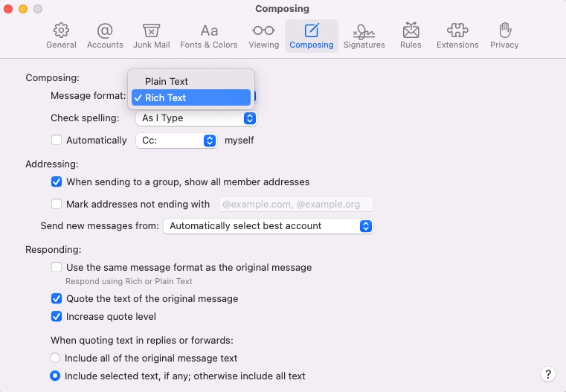Choose Plain Text from the format menu
The image size is (566, 392).
167,81
